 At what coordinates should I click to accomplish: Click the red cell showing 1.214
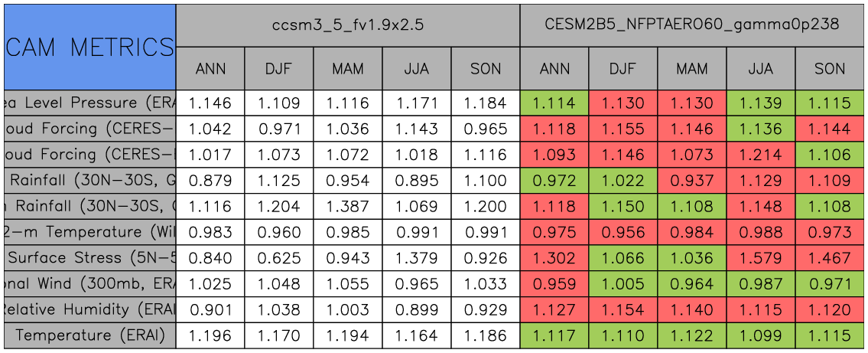tap(760, 155)
